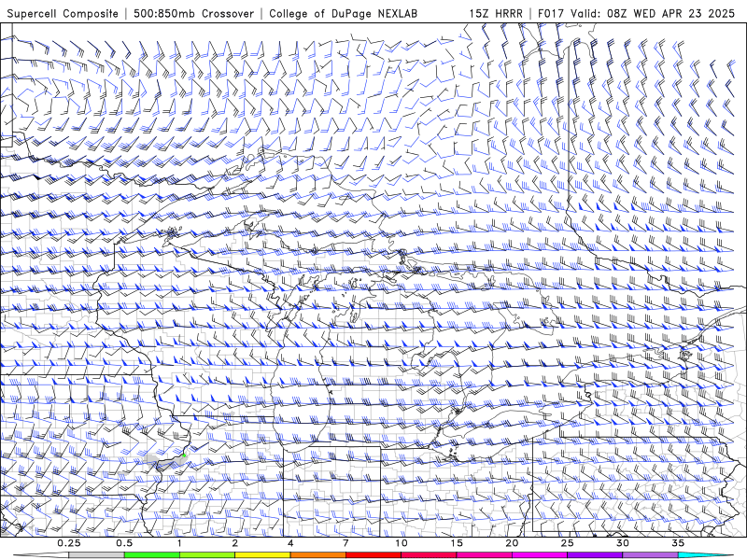Click the legend value 2
747x560 pixels.
click(235, 543)
